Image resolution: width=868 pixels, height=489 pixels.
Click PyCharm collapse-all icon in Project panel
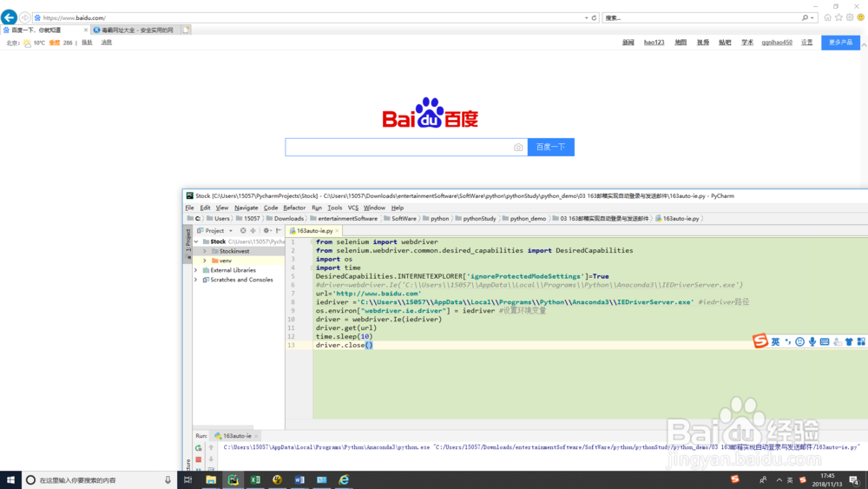(253, 230)
